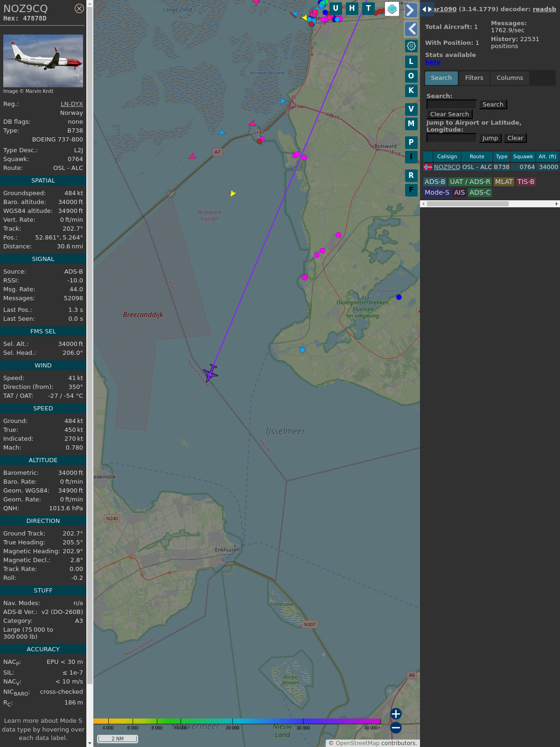The width and height of the screenshot is (560, 747).
Task: Expand sidebar with right chevron button
Action: point(411,10)
